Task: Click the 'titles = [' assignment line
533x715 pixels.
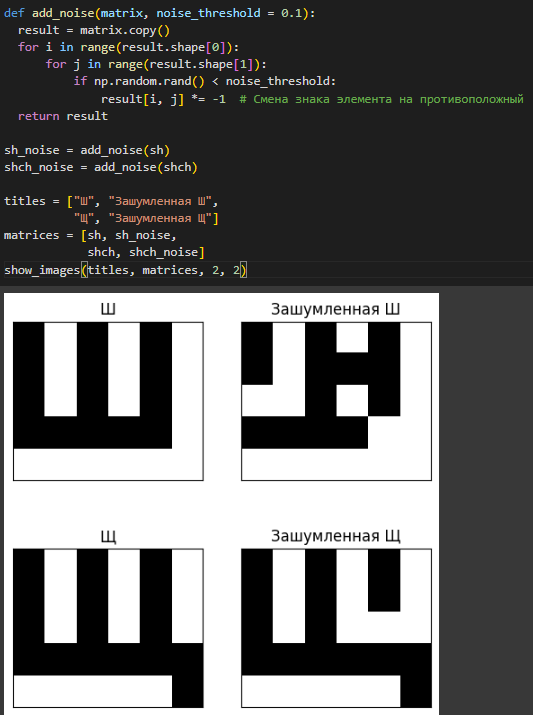Action: tap(111, 201)
